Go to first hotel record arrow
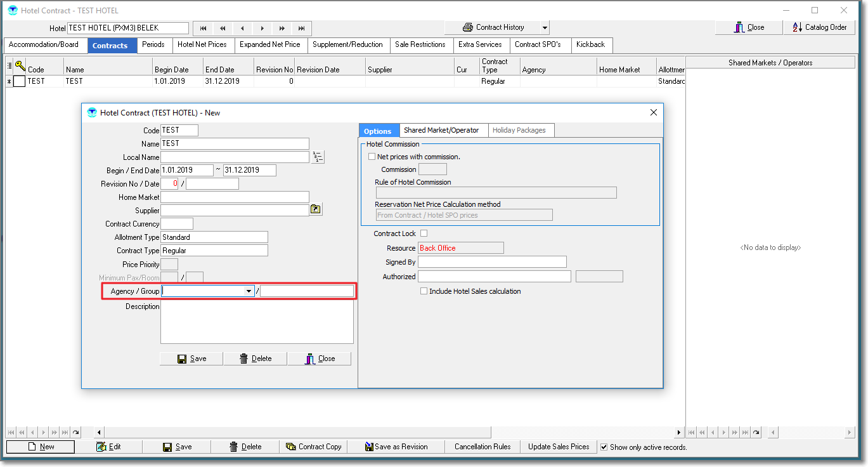 203,29
